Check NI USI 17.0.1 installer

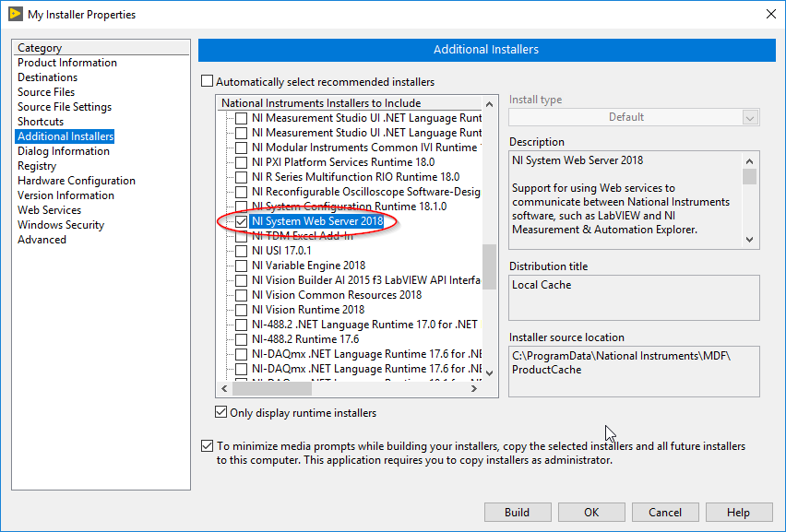point(241,251)
